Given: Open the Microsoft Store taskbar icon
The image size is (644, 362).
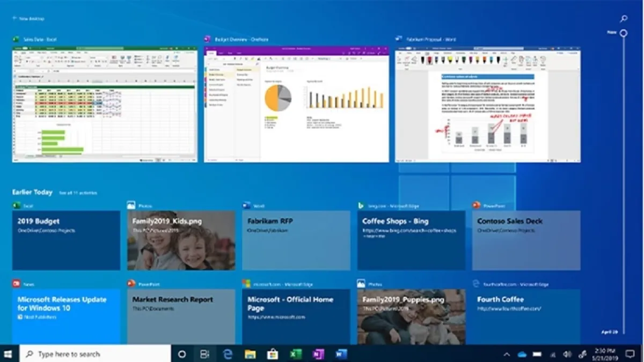Looking at the screenshot, I should [273, 354].
